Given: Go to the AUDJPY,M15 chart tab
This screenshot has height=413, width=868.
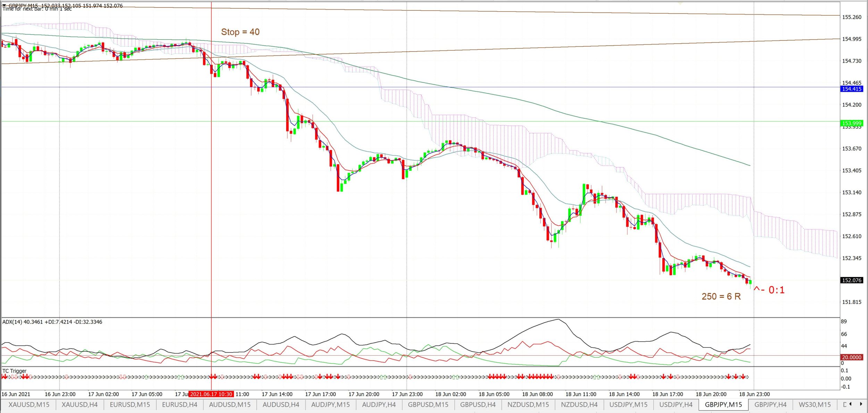Looking at the screenshot, I should tap(331, 405).
